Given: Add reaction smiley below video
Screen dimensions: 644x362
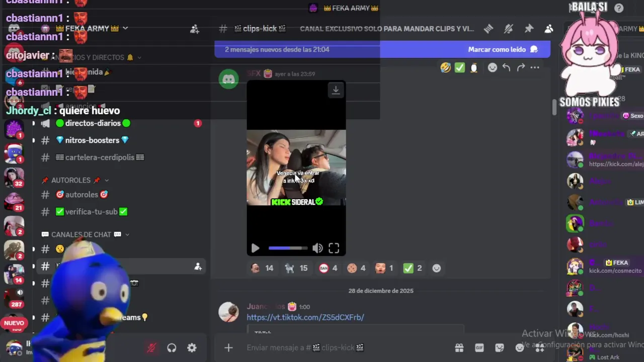Looking at the screenshot, I should point(437,268).
